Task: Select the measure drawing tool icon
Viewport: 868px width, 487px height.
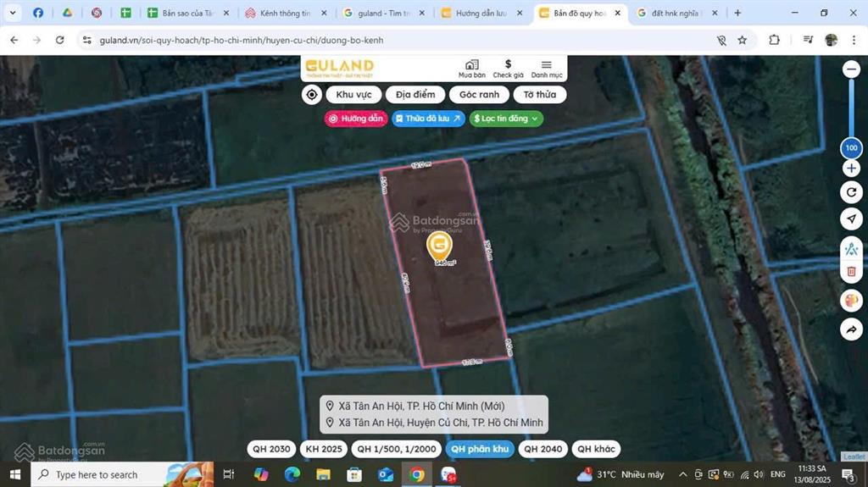Action: coord(851,249)
